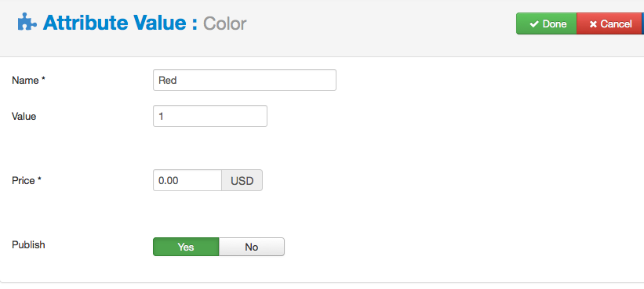Click the Price field label

click(24, 180)
